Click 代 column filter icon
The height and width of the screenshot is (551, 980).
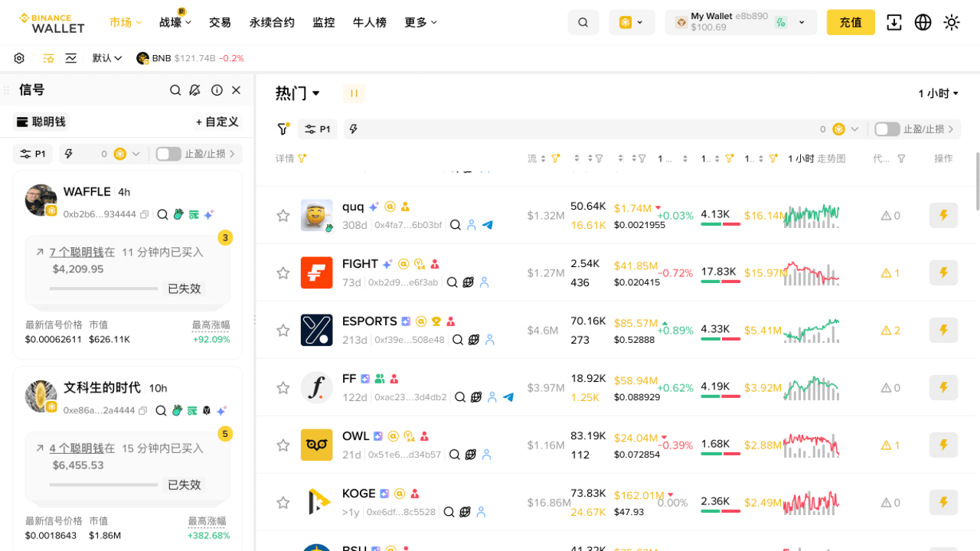click(901, 158)
